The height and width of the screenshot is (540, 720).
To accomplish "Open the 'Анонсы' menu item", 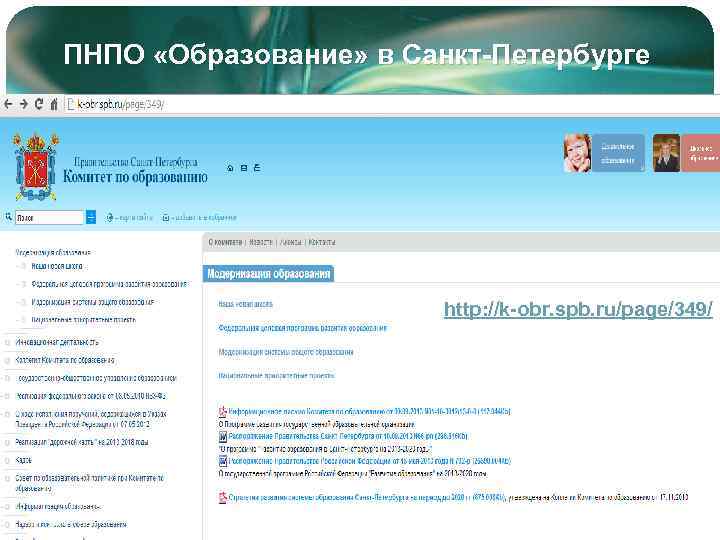I will coord(291,242).
